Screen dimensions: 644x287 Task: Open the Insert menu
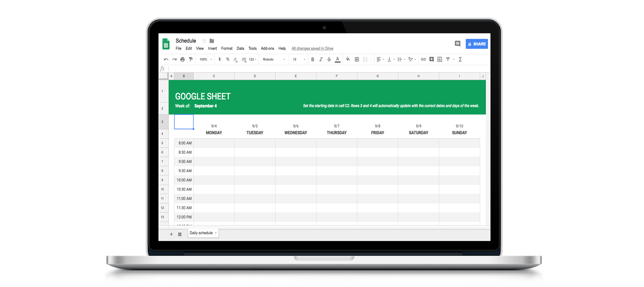(212, 48)
